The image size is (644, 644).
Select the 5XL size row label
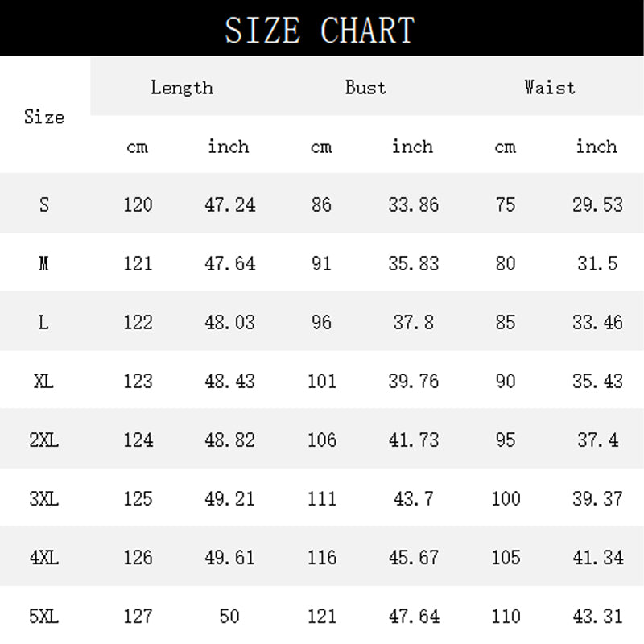(44, 617)
